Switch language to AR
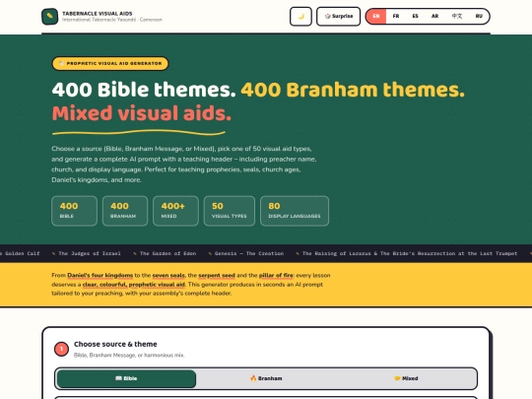This screenshot has height=399, width=532. [x=435, y=17]
